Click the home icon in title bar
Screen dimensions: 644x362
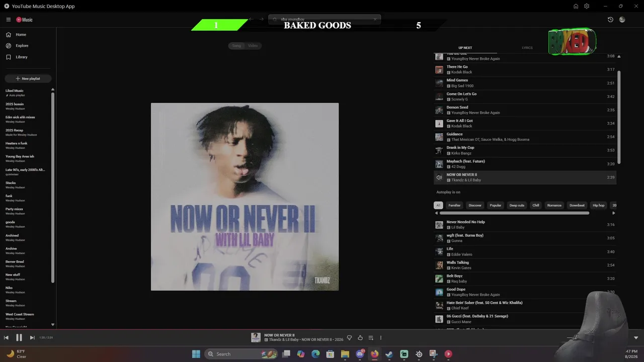[576, 6]
